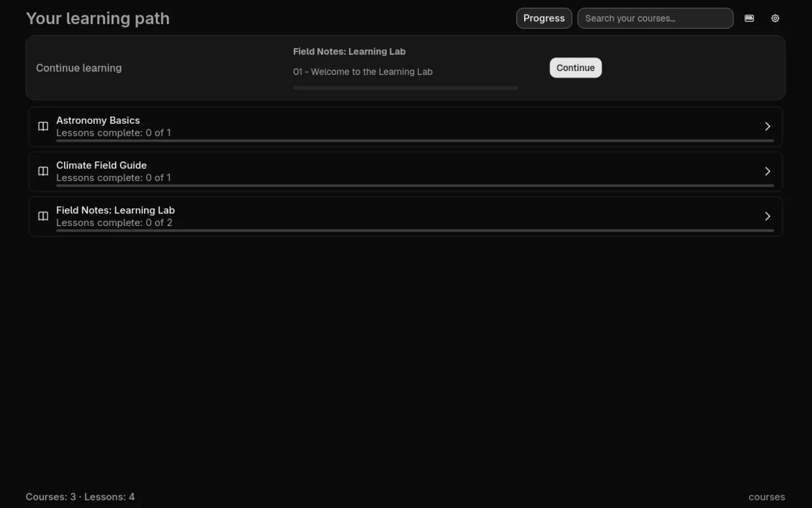Click the Climate Field Guide progress bar
This screenshot has height=508, width=812.
coord(415,185)
